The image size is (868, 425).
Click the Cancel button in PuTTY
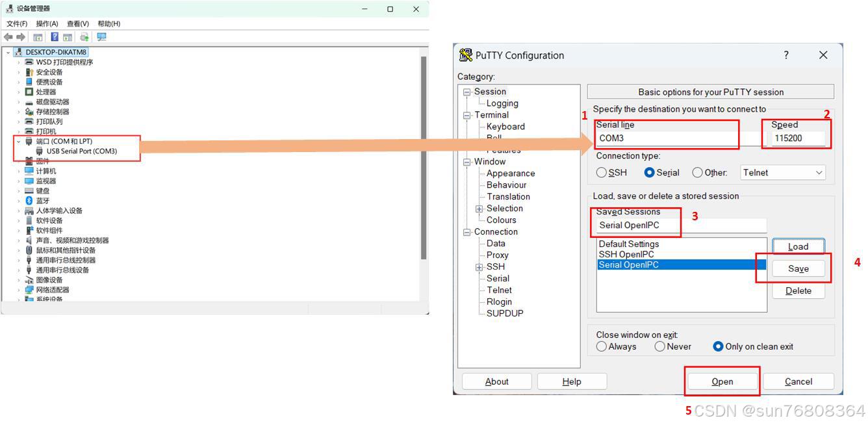798,381
